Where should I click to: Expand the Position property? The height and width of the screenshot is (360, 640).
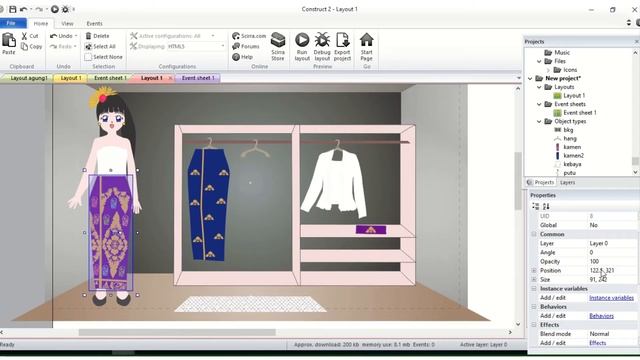(x=534, y=271)
